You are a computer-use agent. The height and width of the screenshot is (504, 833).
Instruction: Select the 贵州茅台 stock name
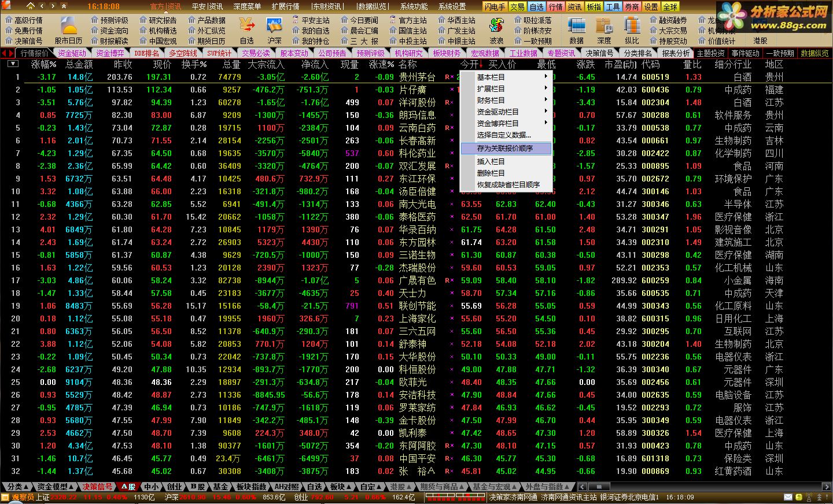(x=417, y=77)
